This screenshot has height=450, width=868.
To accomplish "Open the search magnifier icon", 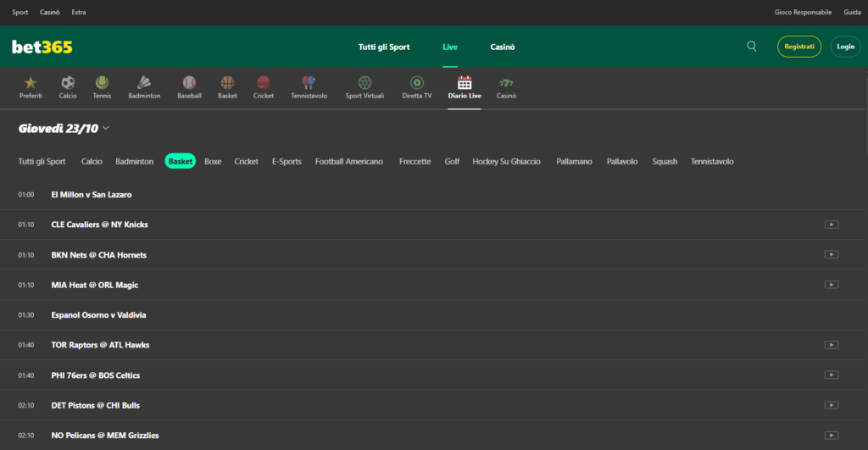I will pos(752,47).
